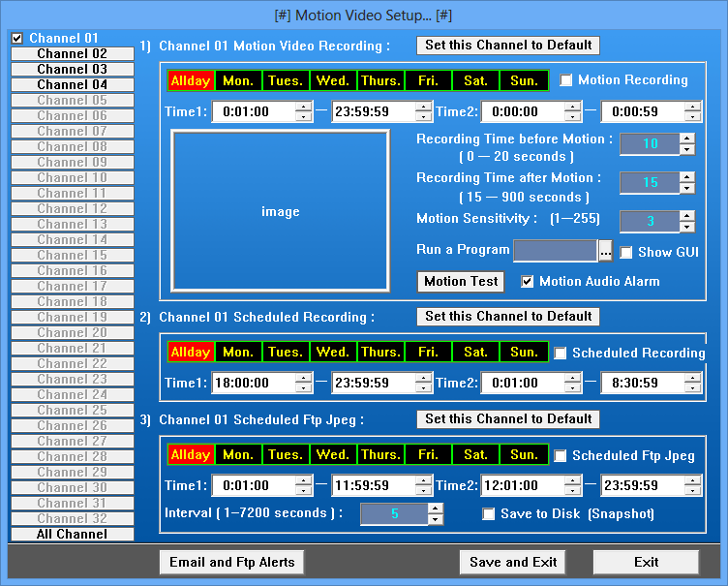728x586 pixels.
Task: Click the All Channel button
Action: click(x=73, y=535)
